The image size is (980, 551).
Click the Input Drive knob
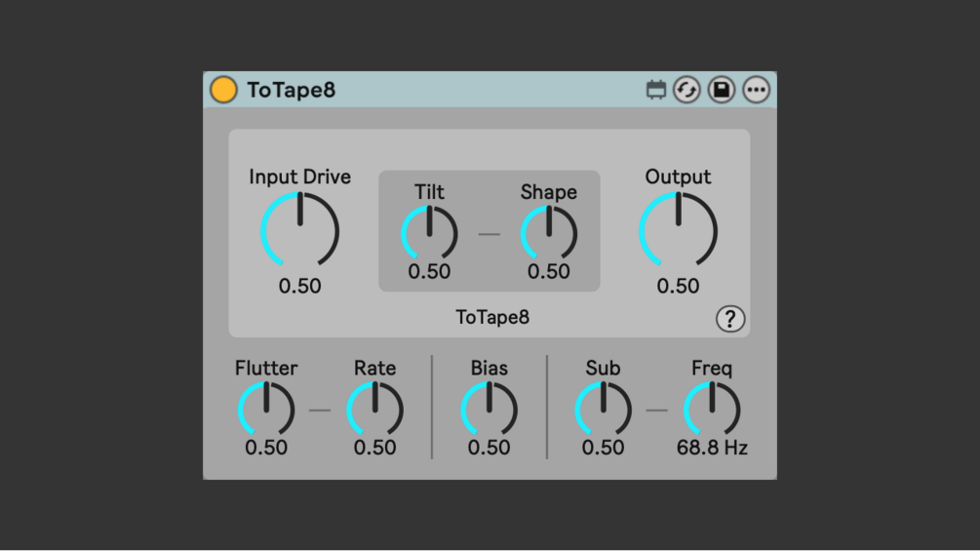(300, 230)
